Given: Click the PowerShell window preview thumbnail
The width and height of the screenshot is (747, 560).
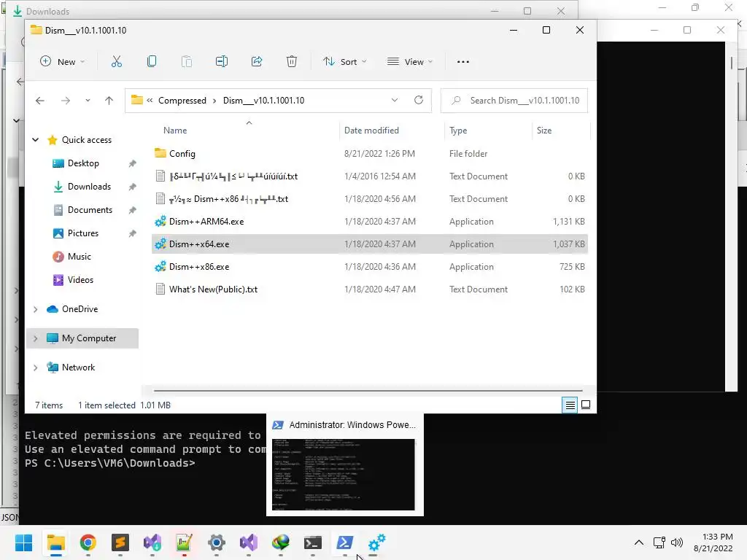Looking at the screenshot, I should (343, 474).
